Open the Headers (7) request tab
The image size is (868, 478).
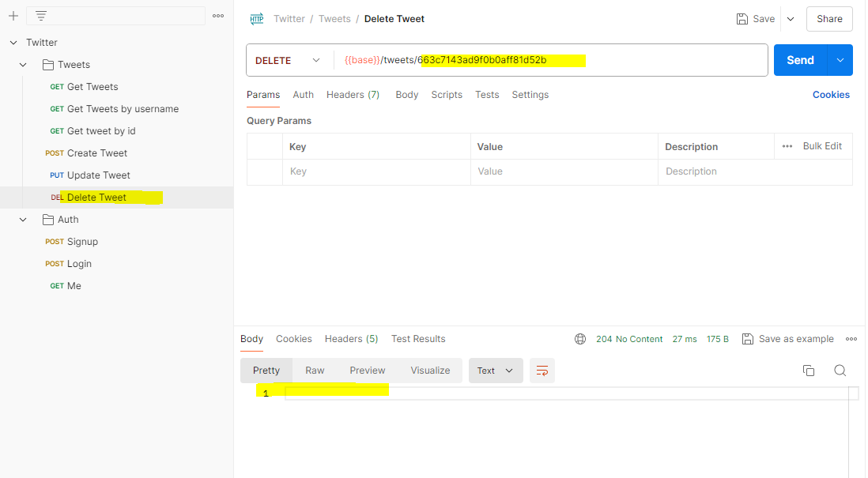pos(353,95)
